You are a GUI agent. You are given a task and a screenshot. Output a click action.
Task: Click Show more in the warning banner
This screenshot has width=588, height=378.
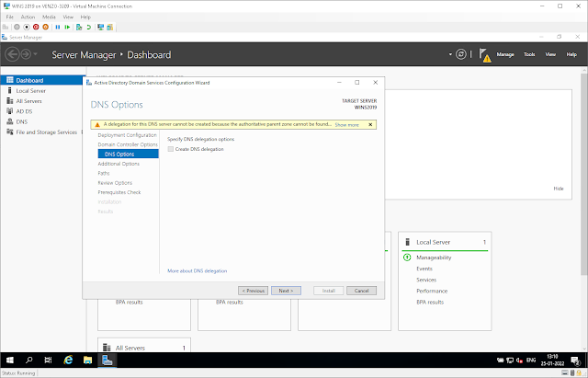coord(347,125)
